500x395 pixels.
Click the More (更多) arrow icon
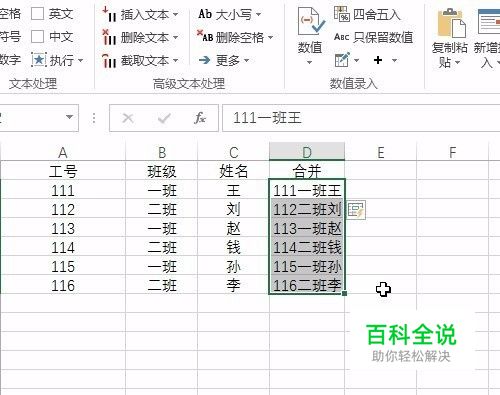pyautogui.click(x=204, y=60)
